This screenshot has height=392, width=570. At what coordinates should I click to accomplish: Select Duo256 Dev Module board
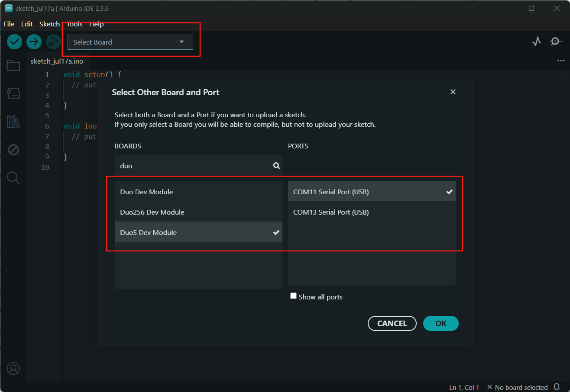(198, 212)
